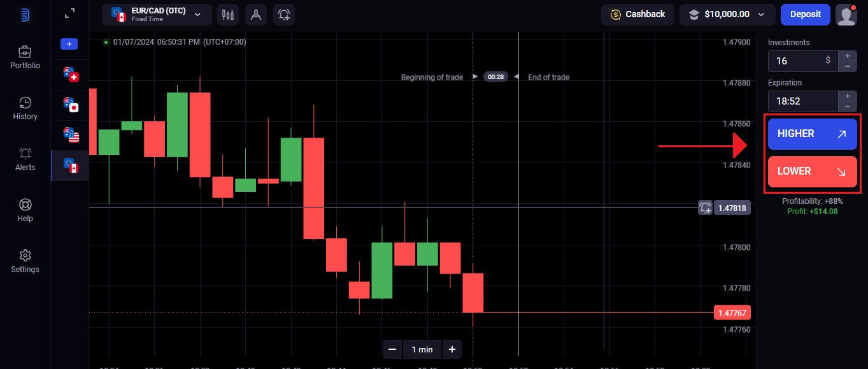Viewport: 868px width, 369px height.
Task: Place a LOWER trade
Action: [813, 171]
